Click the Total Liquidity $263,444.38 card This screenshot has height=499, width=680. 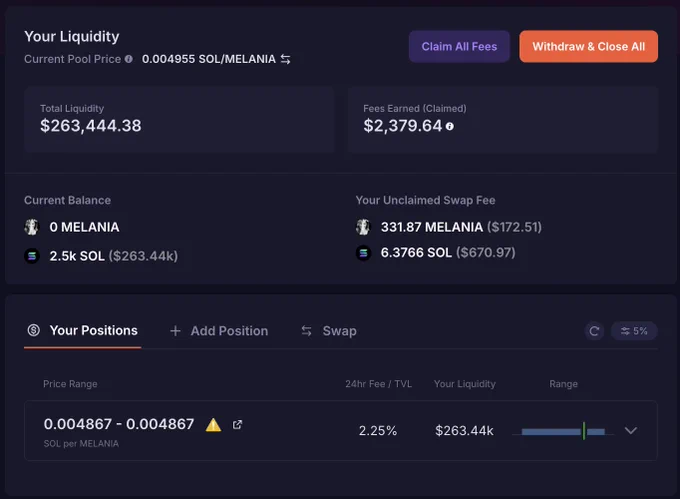179,119
